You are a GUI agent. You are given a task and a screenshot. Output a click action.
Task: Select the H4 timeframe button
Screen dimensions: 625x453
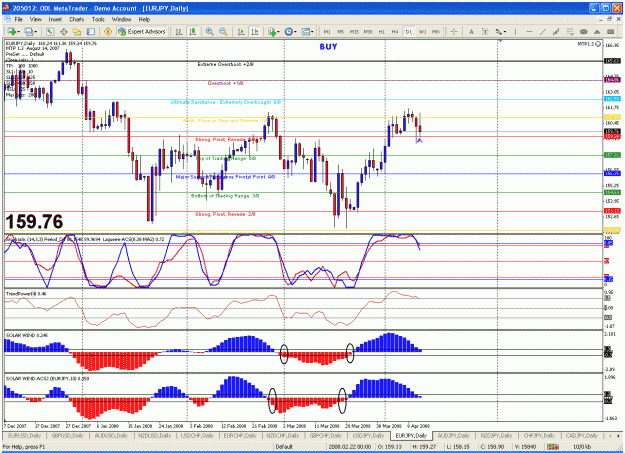pyautogui.click(x=395, y=32)
